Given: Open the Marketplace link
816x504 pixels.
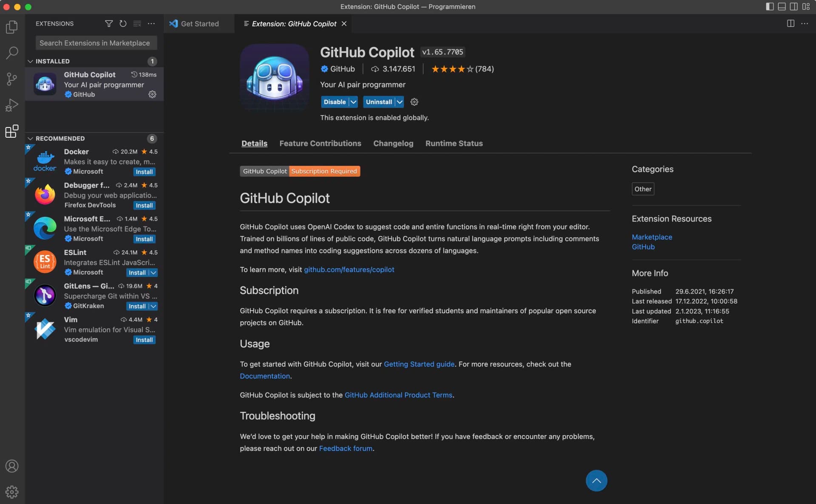Looking at the screenshot, I should point(652,237).
